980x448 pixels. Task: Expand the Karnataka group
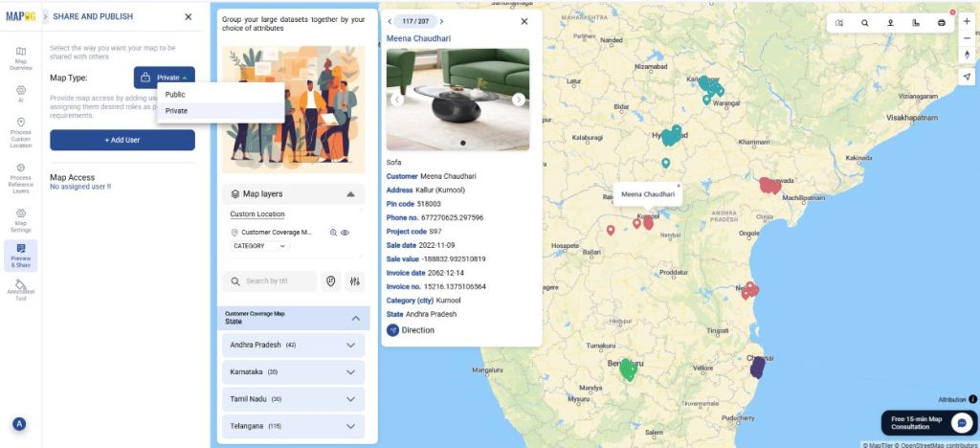coord(294,371)
